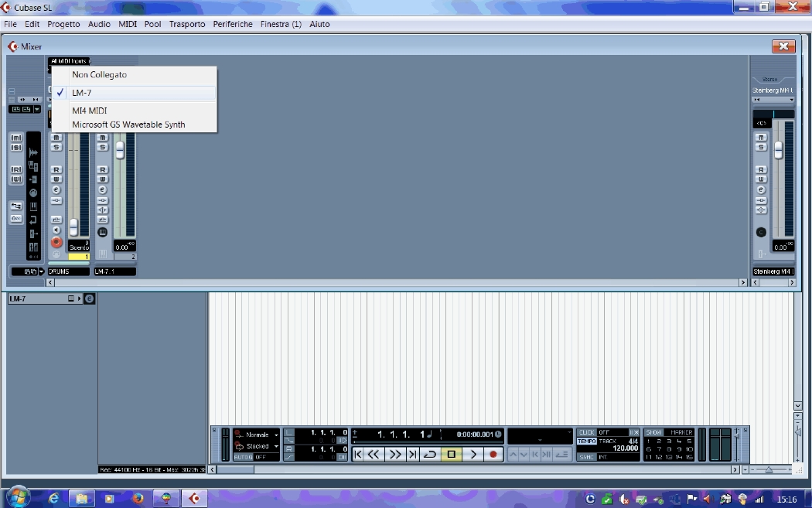Viewport: 812px width, 508px height.
Task: Go to next marker in transport
Action: pos(412,454)
